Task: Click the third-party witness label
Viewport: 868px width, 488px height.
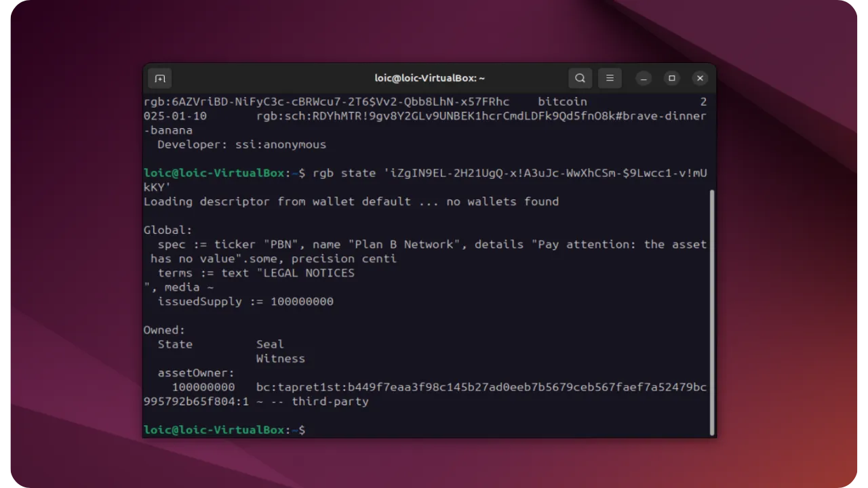Action: (x=330, y=401)
